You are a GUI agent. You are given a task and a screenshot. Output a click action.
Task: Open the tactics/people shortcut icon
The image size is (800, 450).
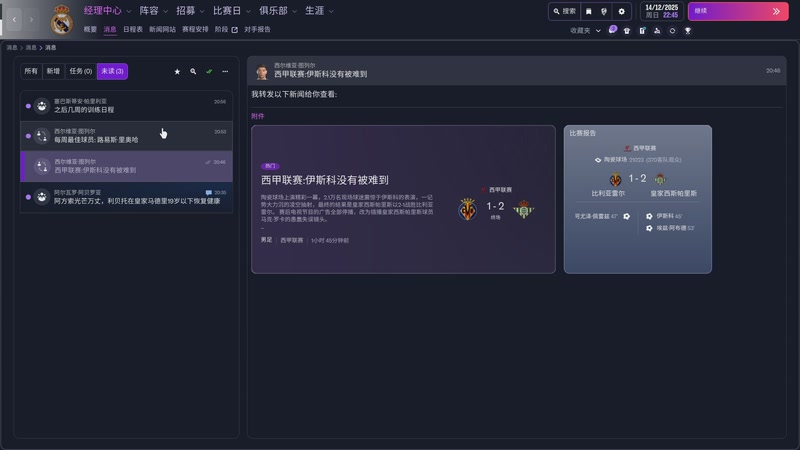pos(657,31)
